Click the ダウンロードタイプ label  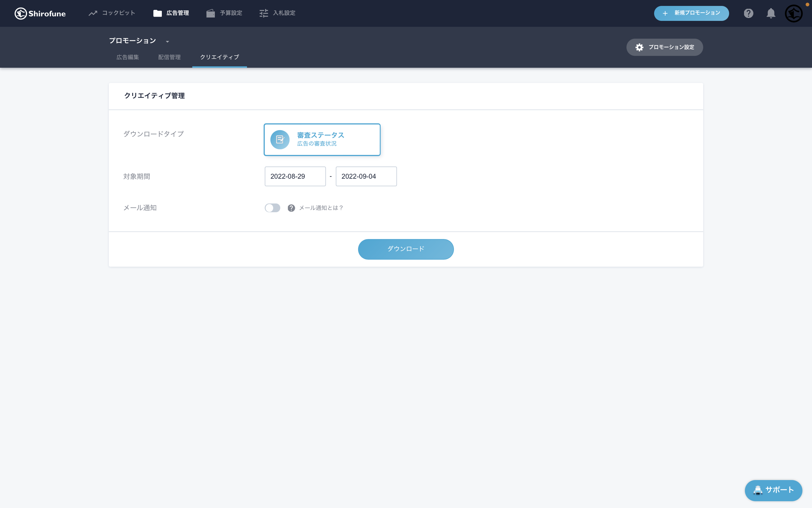pyautogui.click(x=153, y=134)
